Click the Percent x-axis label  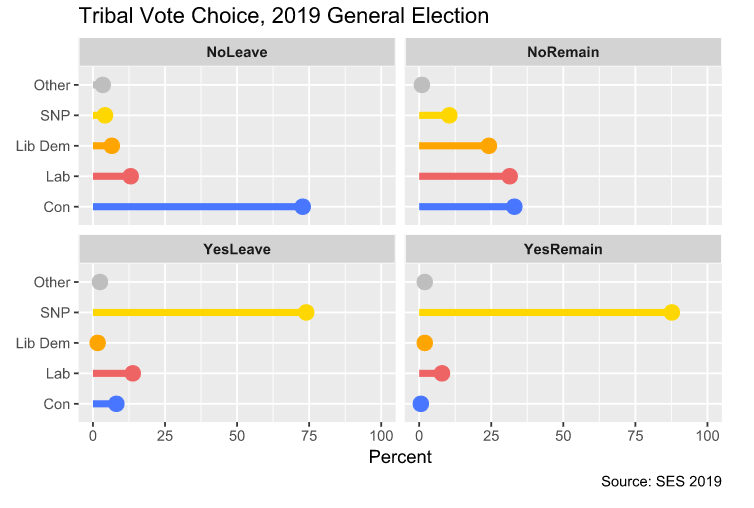pyautogui.click(x=400, y=458)
